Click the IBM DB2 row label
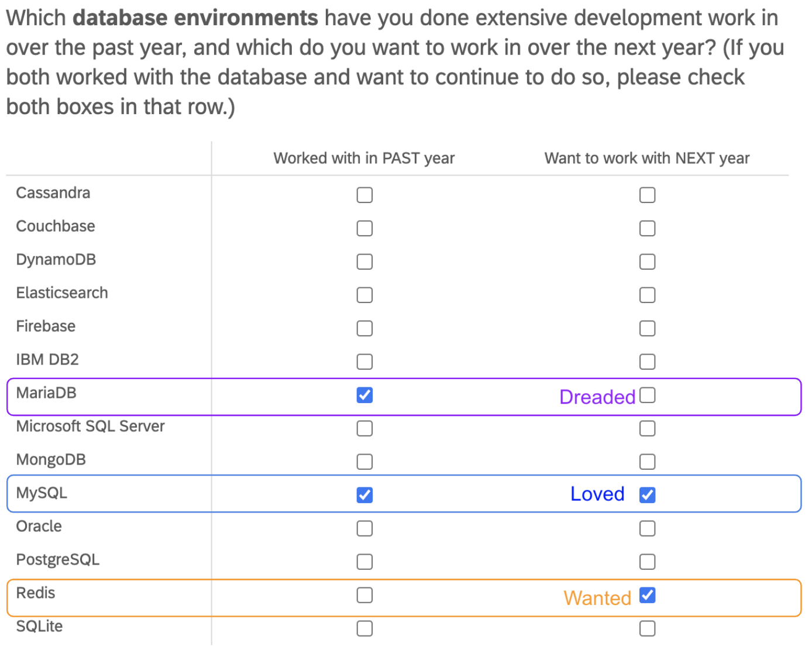 tap(47, 359)
